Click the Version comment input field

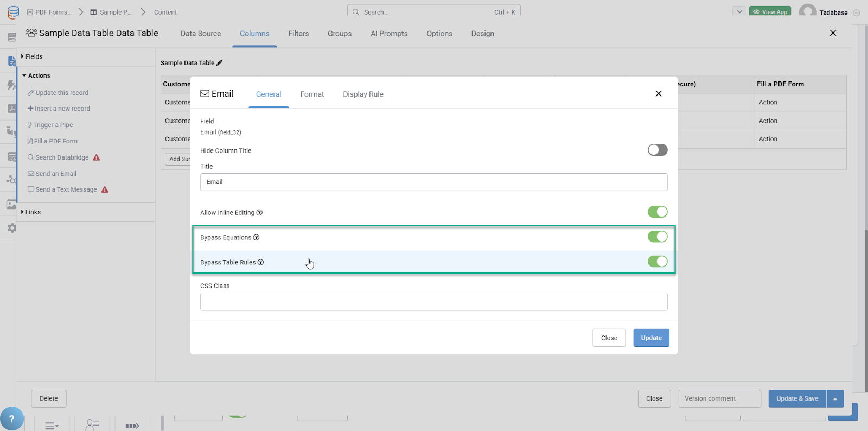click(719, 398)
